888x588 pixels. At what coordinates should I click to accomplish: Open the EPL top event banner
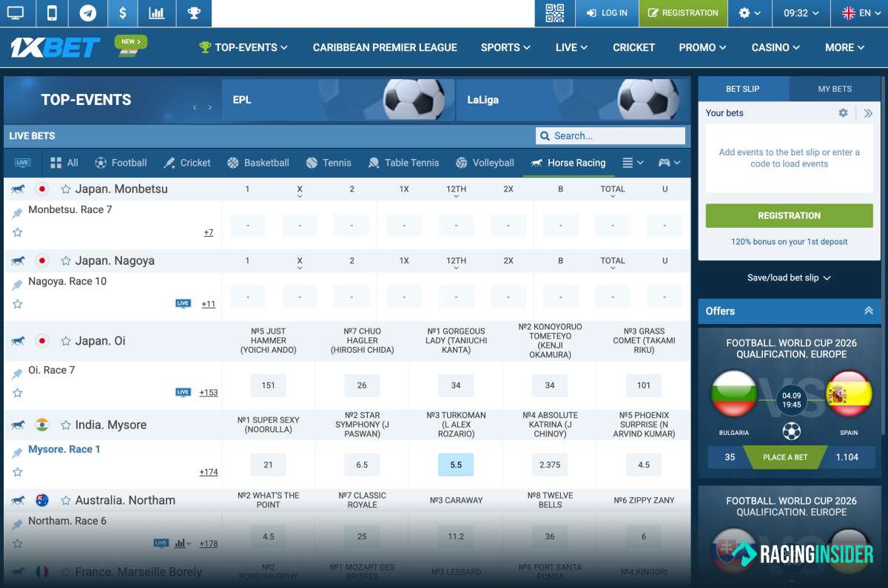[338, 100]
